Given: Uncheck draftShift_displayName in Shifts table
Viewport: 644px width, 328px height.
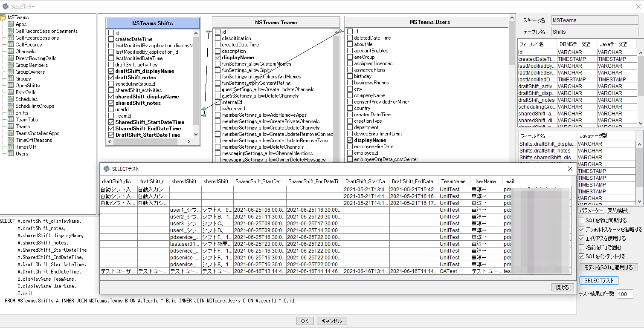Looking at the screenshot, I should click(111, 71).
